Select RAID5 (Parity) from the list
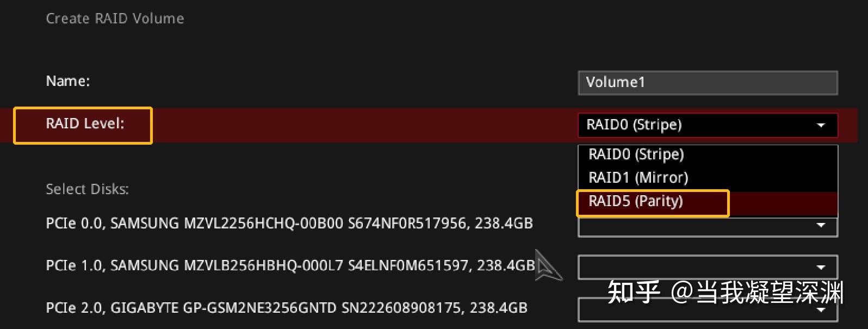 tap(636, 201)
